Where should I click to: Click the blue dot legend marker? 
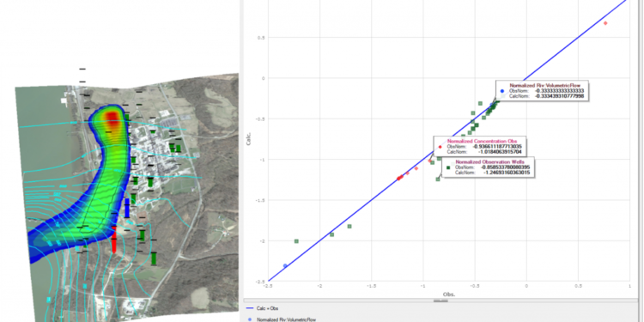(250, 319)
